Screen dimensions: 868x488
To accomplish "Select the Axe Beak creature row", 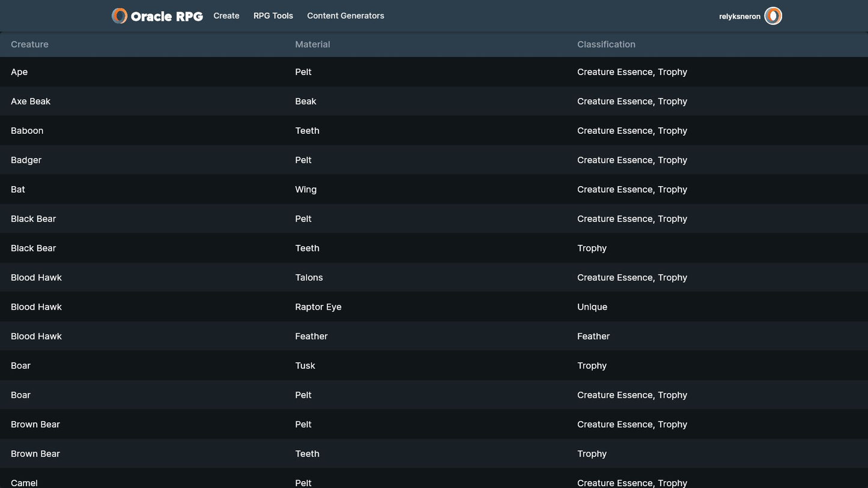I will tap(31, 101).
